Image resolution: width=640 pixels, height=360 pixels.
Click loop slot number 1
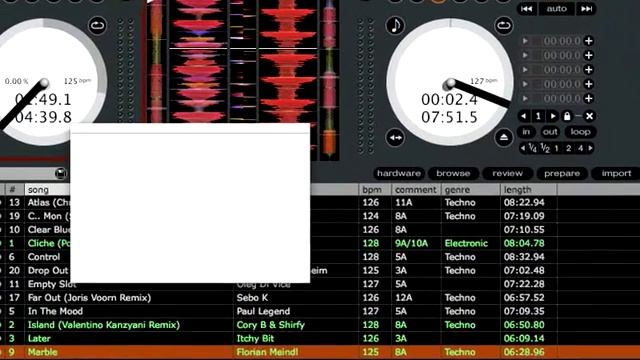point(538,116)
